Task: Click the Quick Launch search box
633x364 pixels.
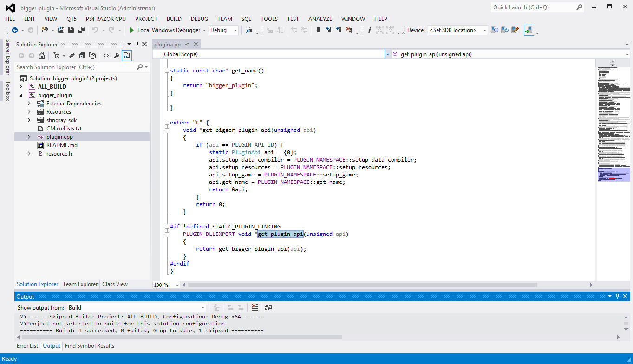Action: (x=533, y=7)
